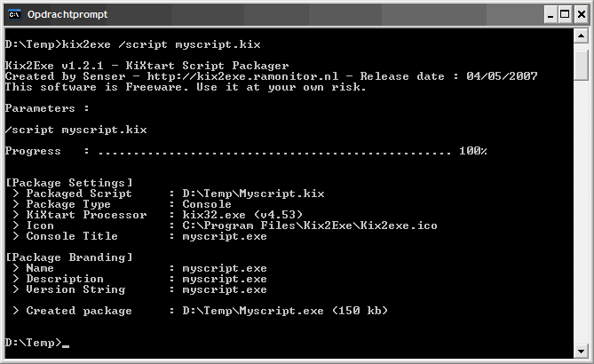This screenshot has height=364, width=594.
Task: Click the [Package Branding] heading
Action: (x=68, y=257)
